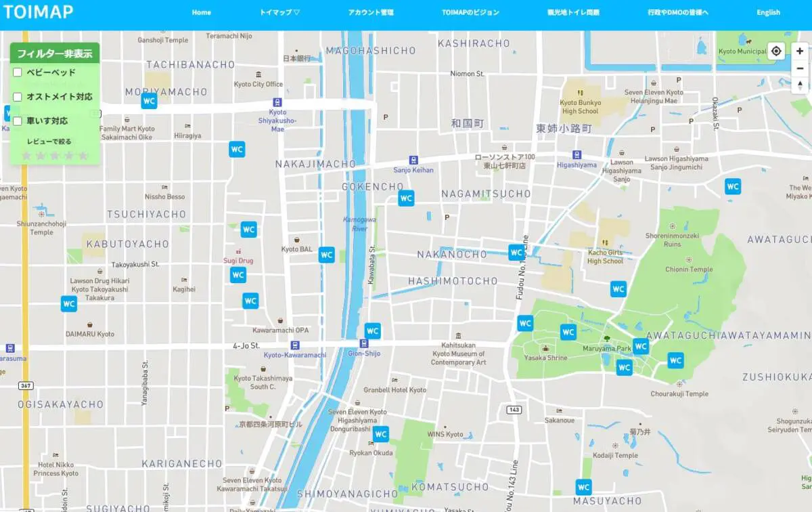Reset map bearing with compass button
The width and height of the screenshot is (812, 512).
(x=800, y=85)
